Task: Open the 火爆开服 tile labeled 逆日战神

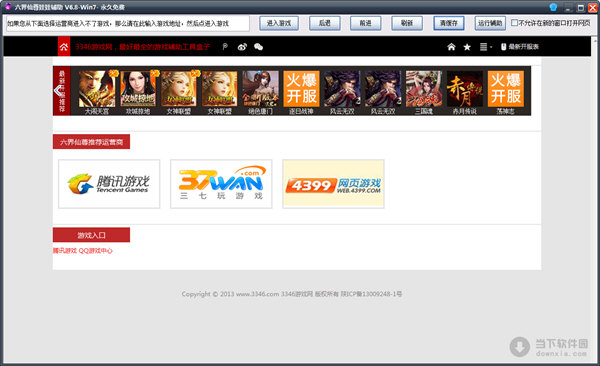Action: point(301,89)
